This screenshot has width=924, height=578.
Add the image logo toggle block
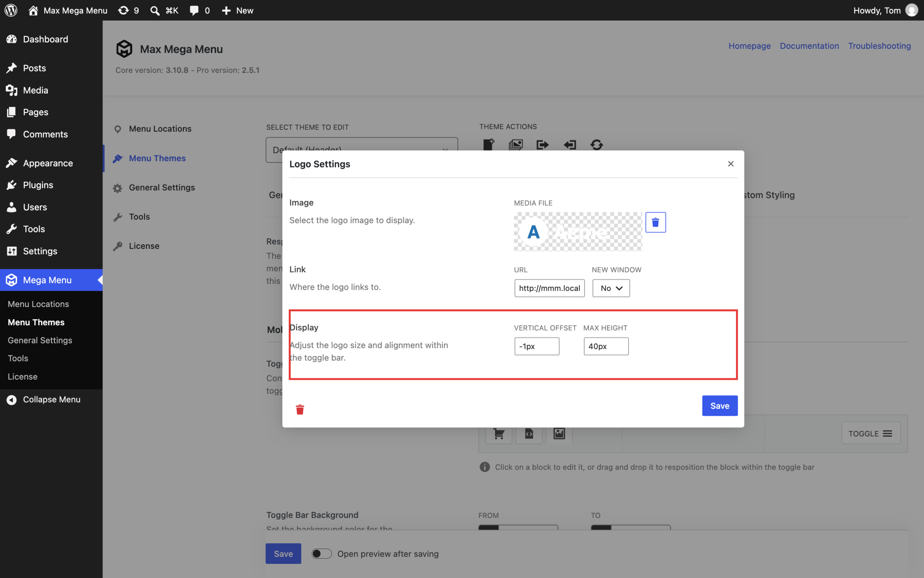coord(559,433)
